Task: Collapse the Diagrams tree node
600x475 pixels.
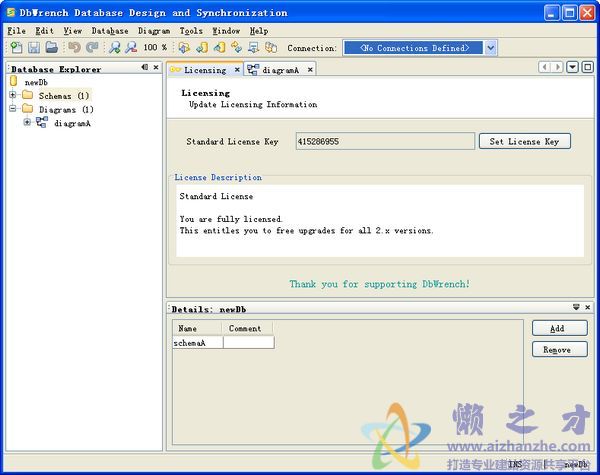Action: 13,109
